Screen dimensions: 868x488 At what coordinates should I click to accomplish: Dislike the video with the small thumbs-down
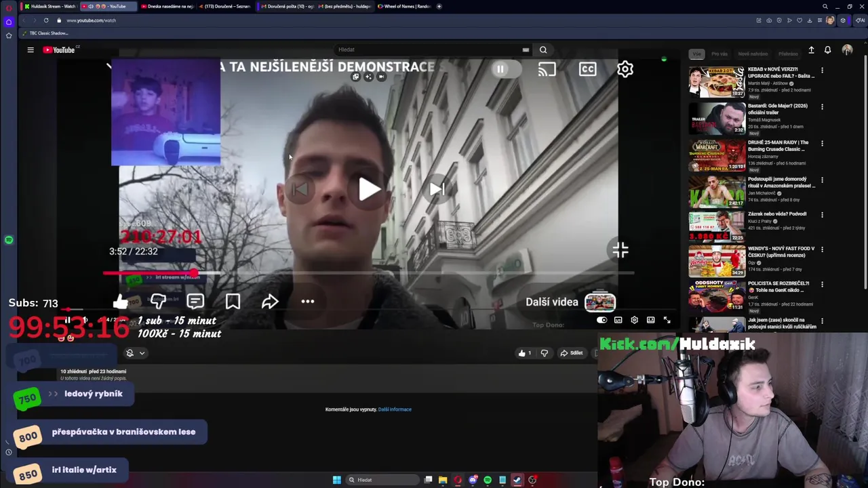(x=544, y=352)
